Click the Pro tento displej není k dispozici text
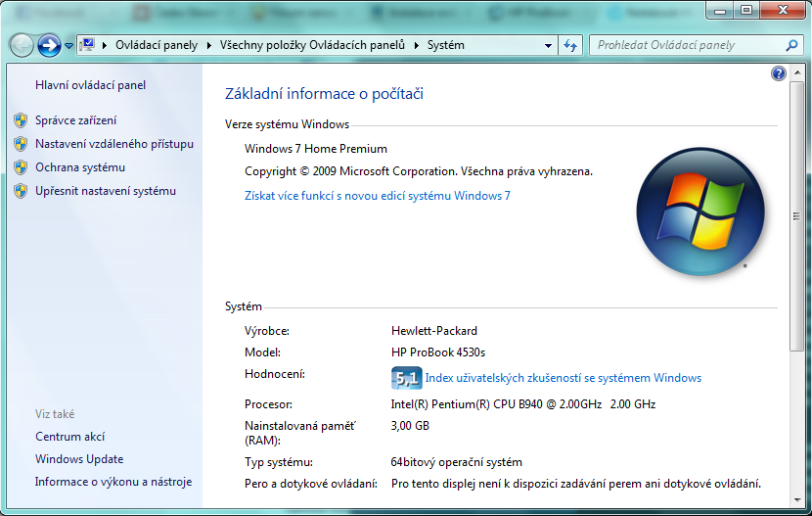 point(576,484)
